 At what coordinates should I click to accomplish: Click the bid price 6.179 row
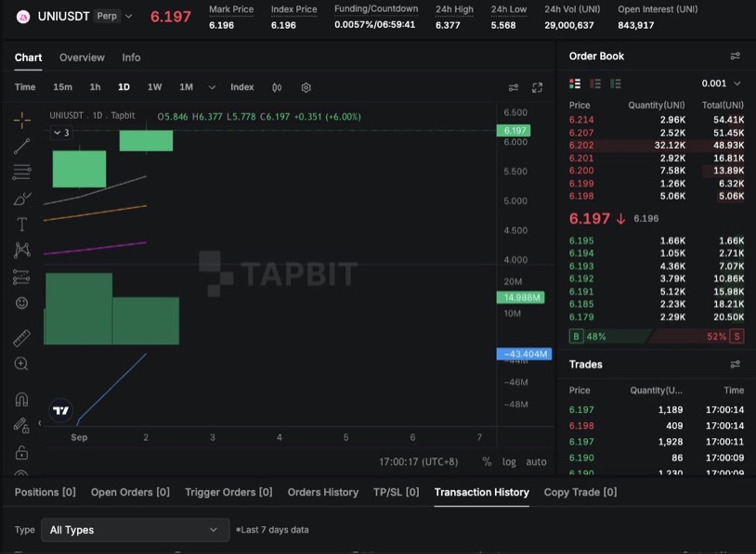[x=657, y=317]
